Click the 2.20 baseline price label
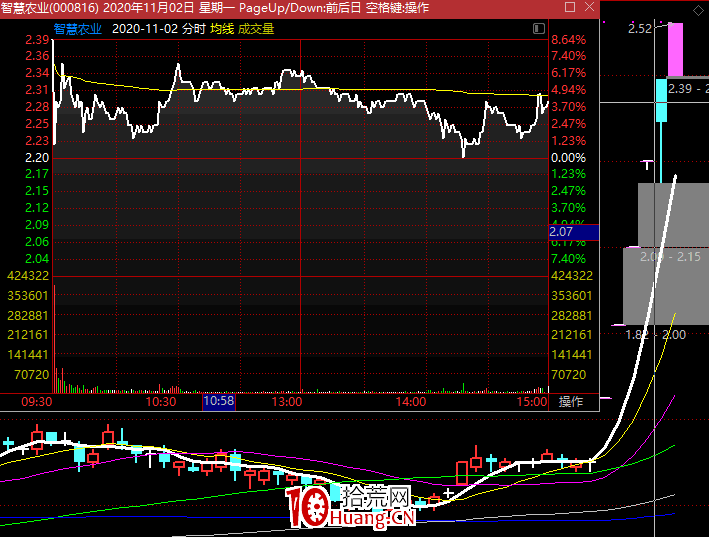Screen dimensions: 709x537 [37, 158]
